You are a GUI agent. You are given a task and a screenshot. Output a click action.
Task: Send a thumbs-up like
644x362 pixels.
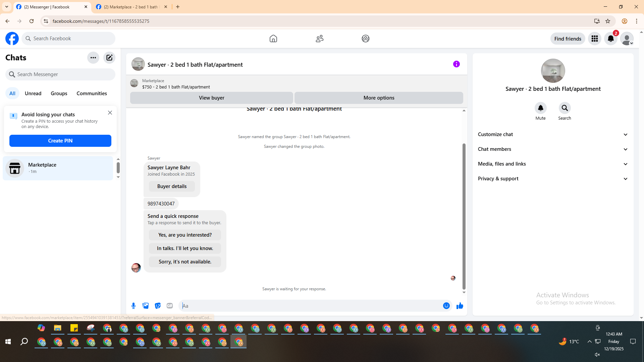[x=460, y=306]
